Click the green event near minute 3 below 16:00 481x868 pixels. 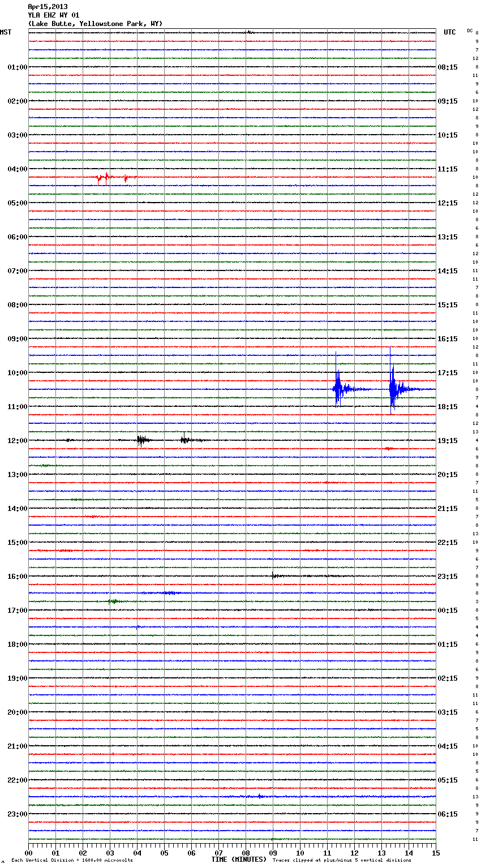113,601
